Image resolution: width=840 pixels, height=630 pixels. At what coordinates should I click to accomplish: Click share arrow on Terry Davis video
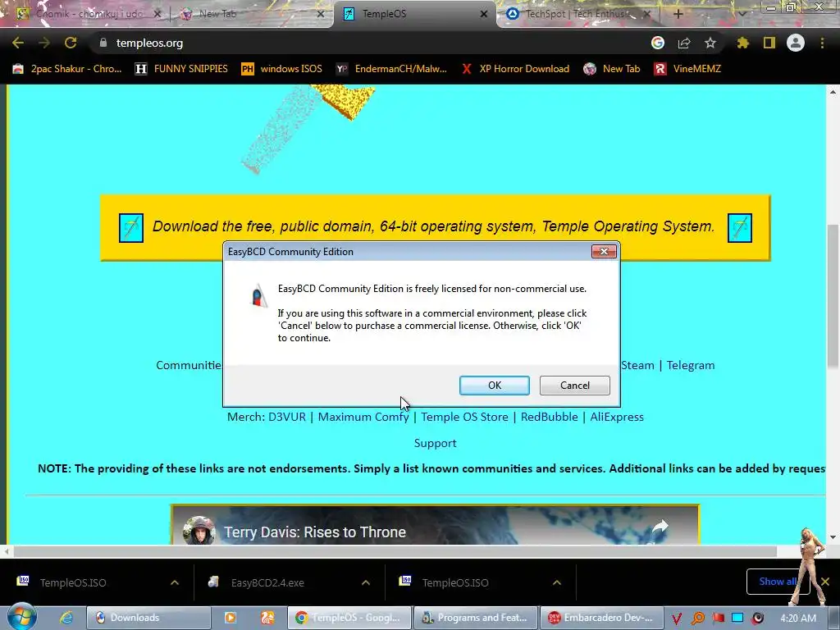[x=660, y=527]
